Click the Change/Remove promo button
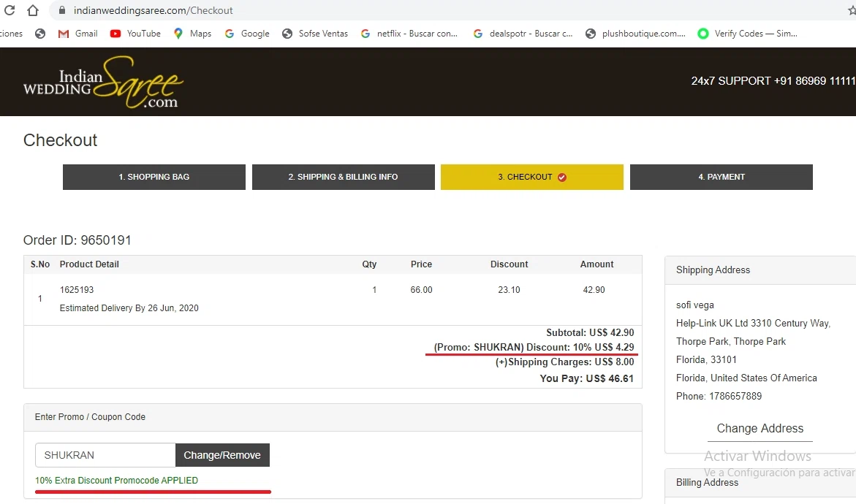 click(222, 455)
